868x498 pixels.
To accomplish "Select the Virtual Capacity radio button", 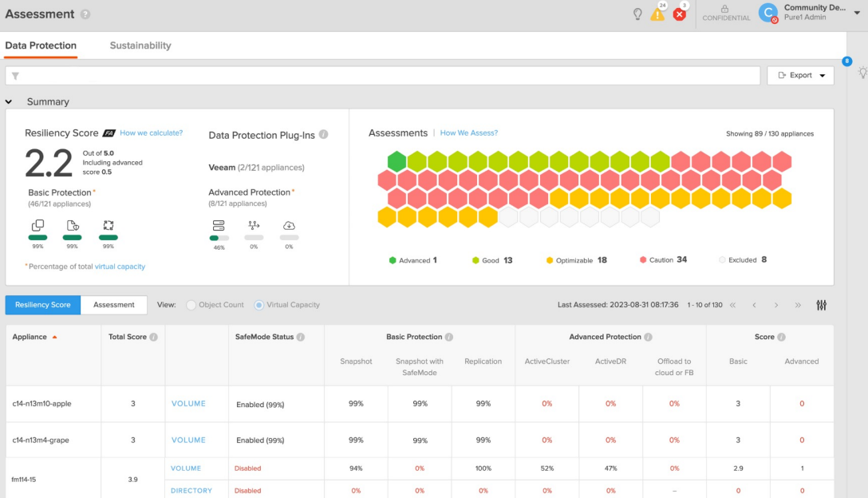I will [x=259, y=305].
